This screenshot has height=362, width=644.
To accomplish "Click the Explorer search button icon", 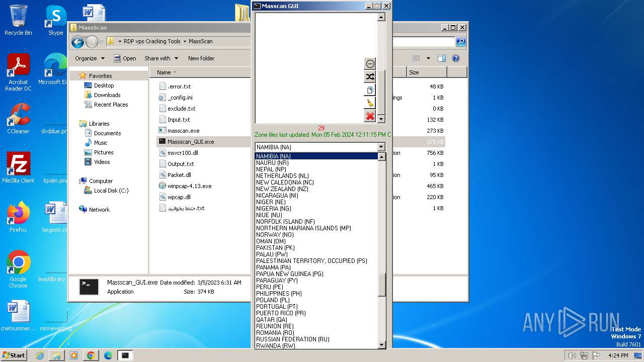I will (460, 42).
